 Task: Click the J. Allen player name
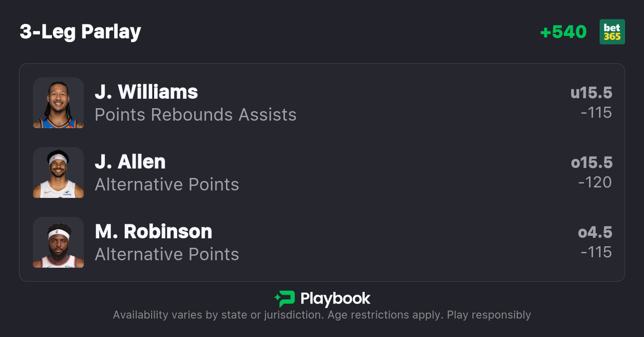click(x=130, y=162)
